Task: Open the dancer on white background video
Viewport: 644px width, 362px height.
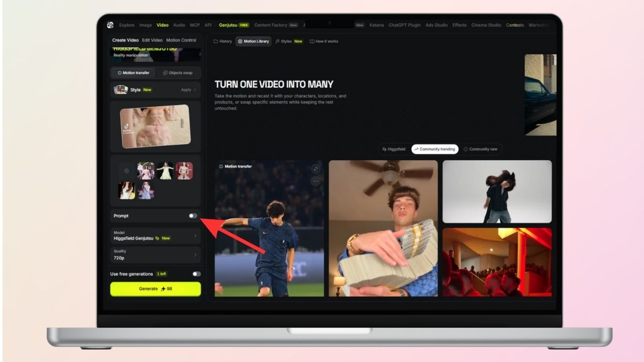Action: [x=497, y=191]
